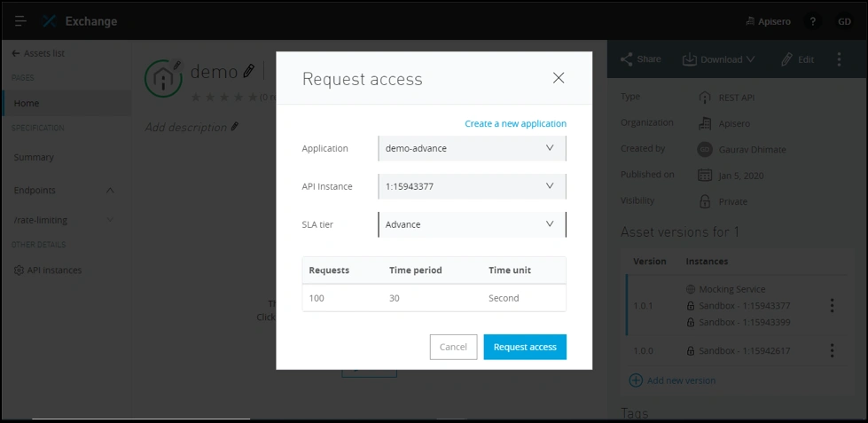Screen dimensions: 868x423
Task: Open the GD user avatar menu
Action: 843,21
